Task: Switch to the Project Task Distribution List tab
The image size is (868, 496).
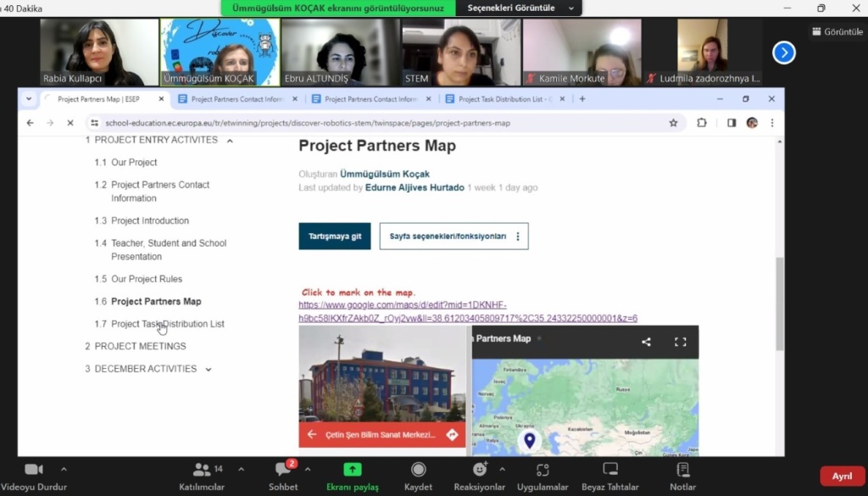Action: click(504, 99)
